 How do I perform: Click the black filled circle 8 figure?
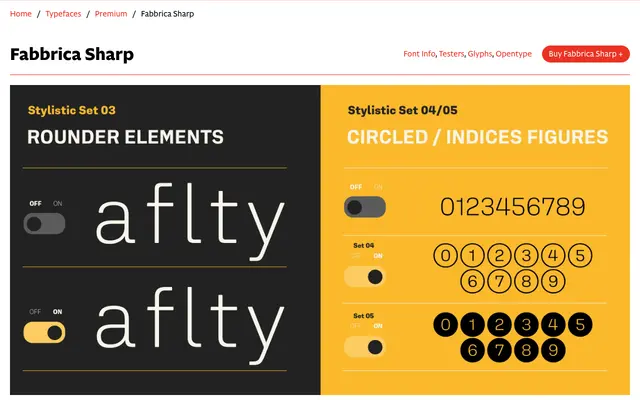pyautogui.click(x=526, y=350)
